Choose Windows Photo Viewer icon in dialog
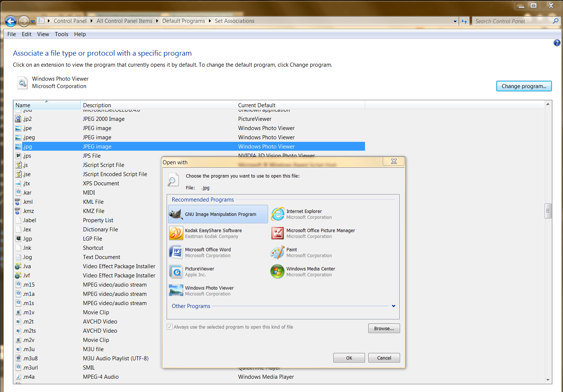The width and height of the screenshot is (563, 392). tap(176, 291)
